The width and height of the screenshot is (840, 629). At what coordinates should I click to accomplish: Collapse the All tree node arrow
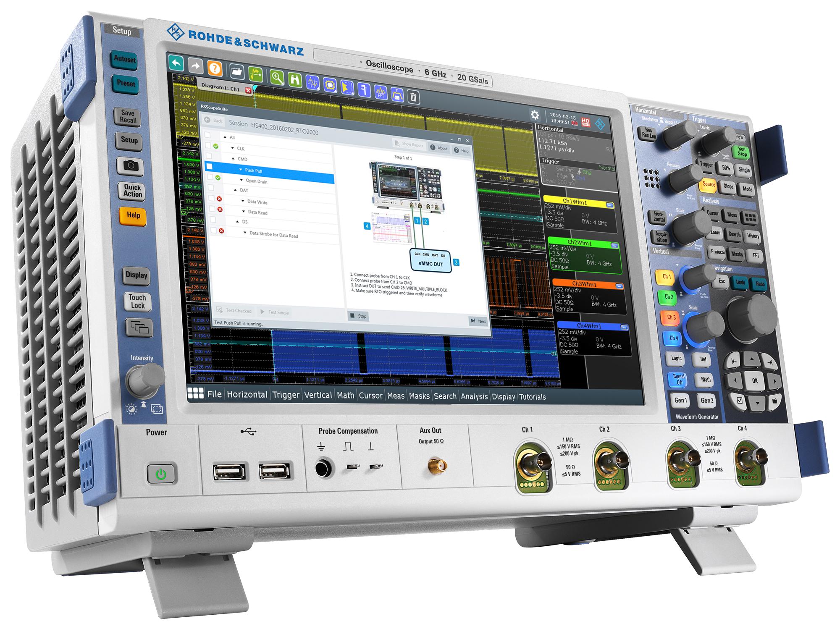tap(225, 137)
